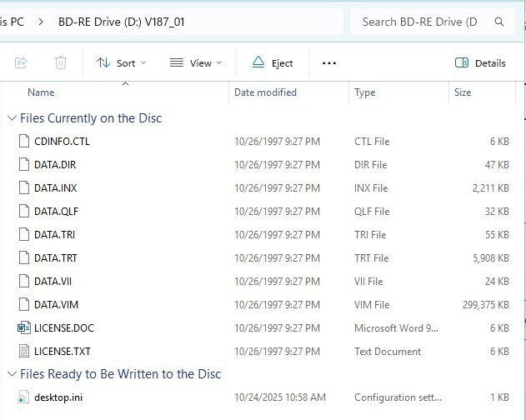Viewport: 526px width, 420px height.
Task: Open the Sort dropdown menu
Action: click(x=121, y=62)
